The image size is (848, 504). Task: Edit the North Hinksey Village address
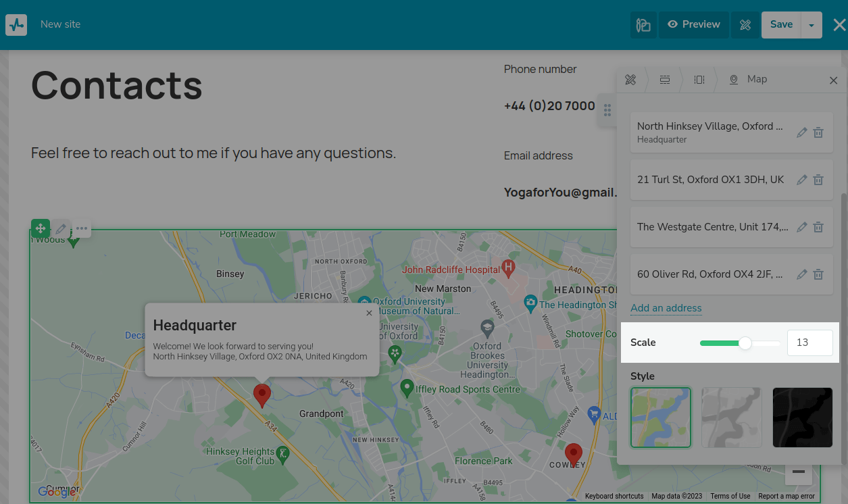tap(802, 132)
